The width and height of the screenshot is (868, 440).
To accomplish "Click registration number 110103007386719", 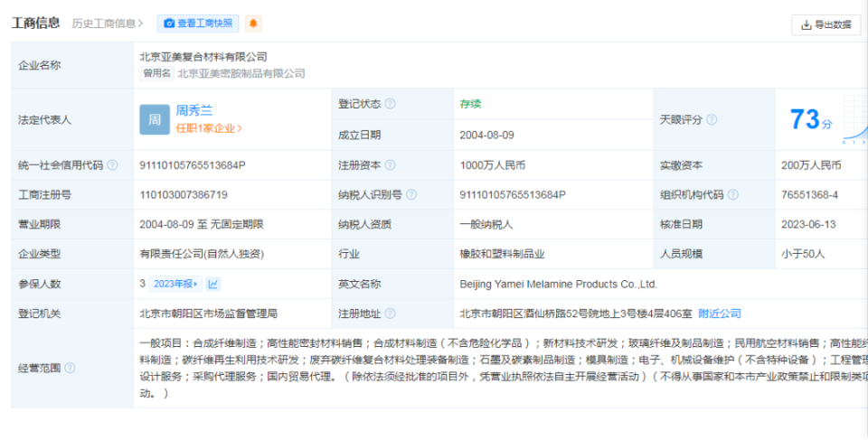I will 184,195.
